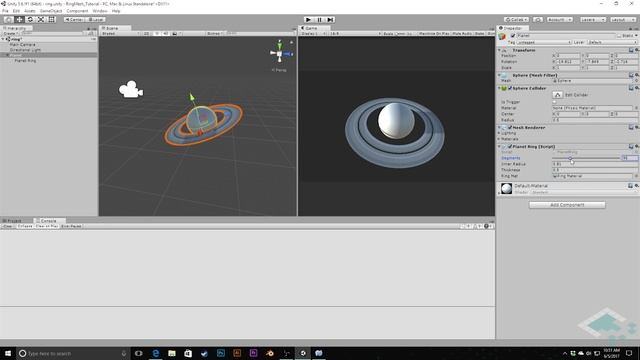Toggle the Mesh Renderer enabled checkbox
Viewport: 640px width, 360px height.
pos(510,127)
